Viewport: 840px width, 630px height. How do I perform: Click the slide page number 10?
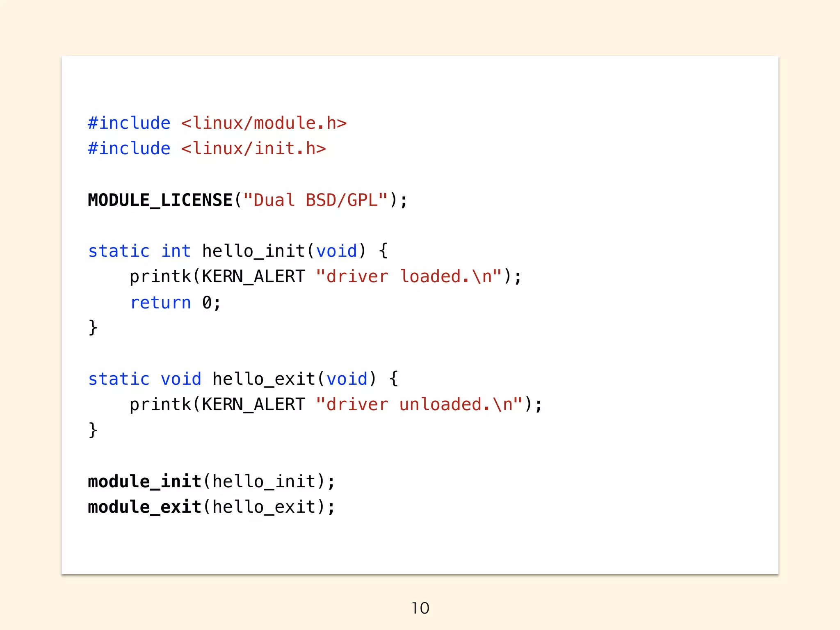[420, 608]
